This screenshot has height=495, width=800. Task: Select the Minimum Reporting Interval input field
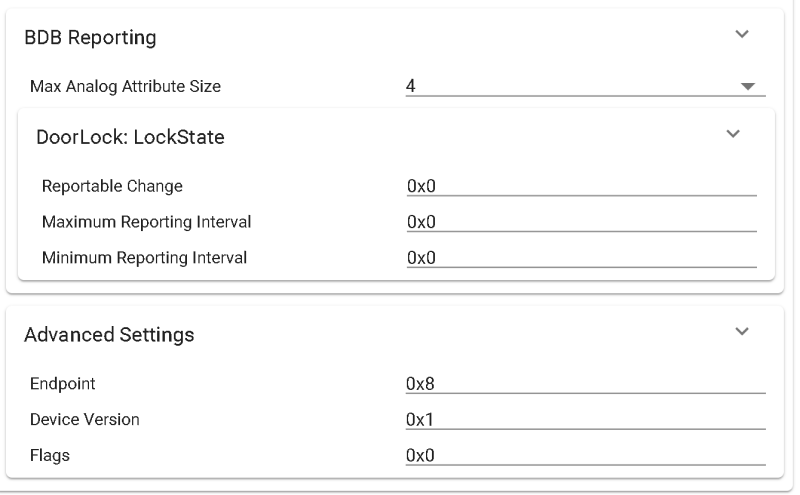pyautogui.click(x=581, y=257)
